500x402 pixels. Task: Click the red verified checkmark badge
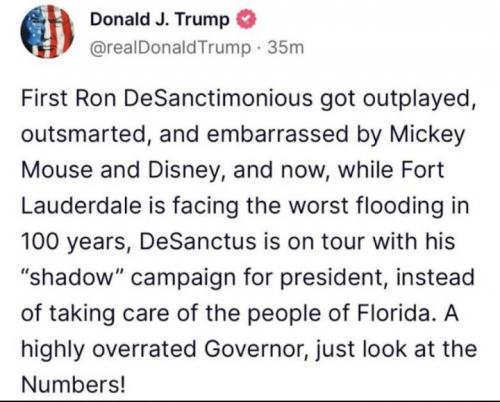pyautogui.click(x=246, y=20)
